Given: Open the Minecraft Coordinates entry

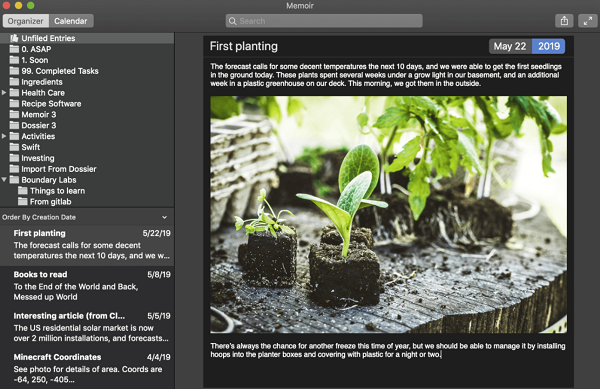Looking at the screenshot, I should pos(87,368).
